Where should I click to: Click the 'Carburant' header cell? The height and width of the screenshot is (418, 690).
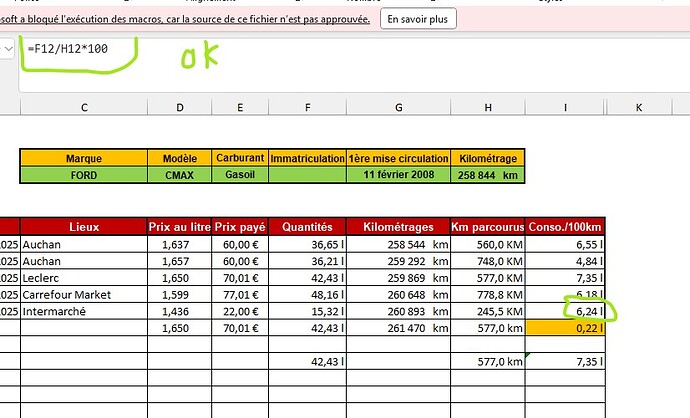pos(240,158)
